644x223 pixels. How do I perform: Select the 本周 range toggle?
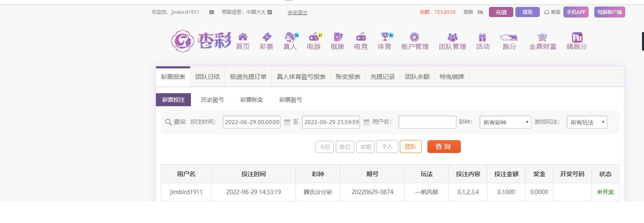click(365, 147)
